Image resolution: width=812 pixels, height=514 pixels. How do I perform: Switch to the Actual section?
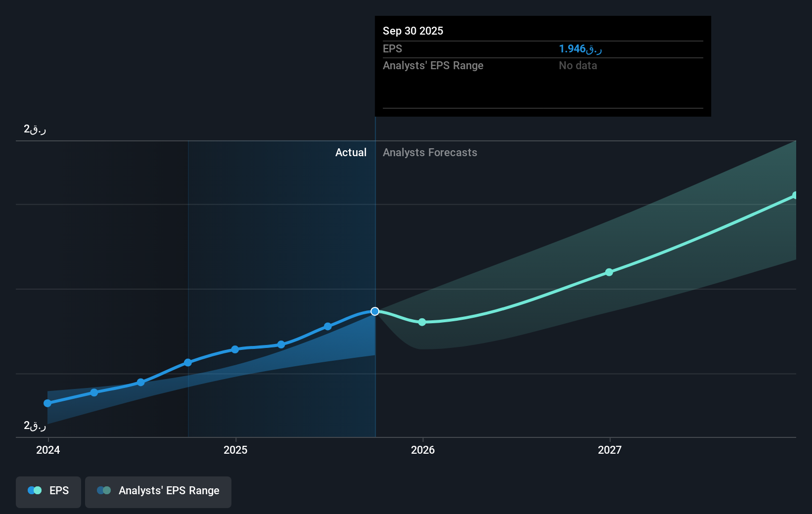click(351, 152)
